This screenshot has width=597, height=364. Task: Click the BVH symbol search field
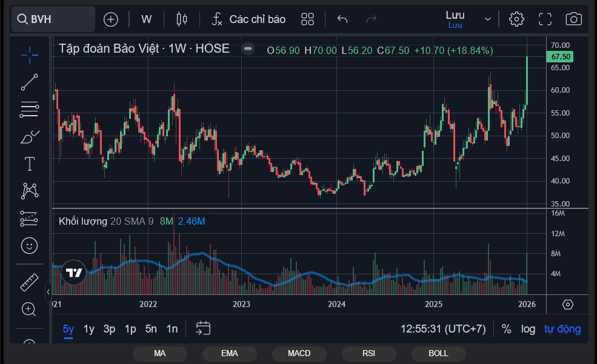[x=53, y=19]
